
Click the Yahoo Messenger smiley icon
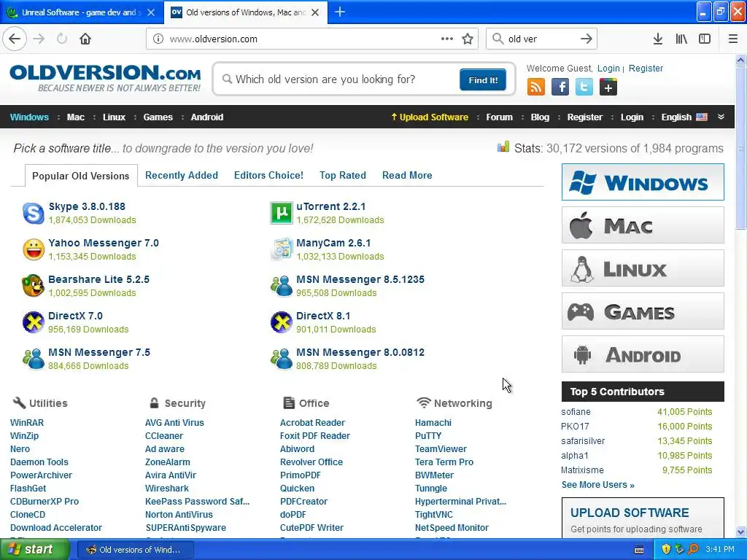34,249
